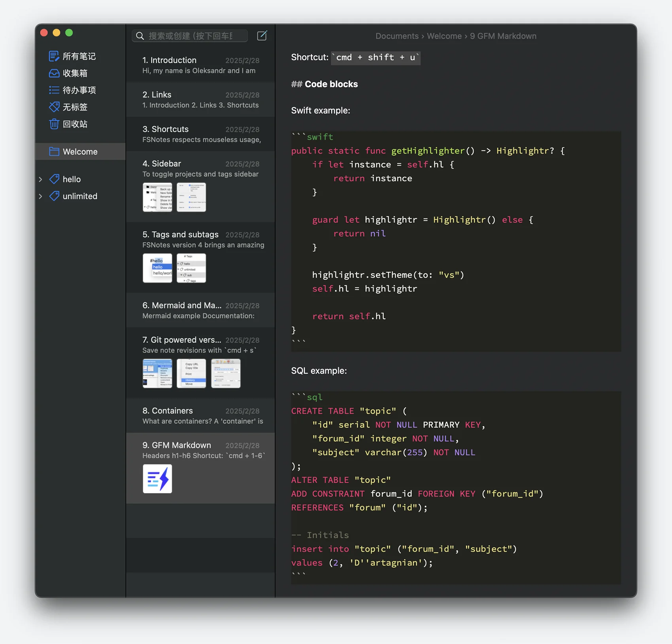Open note 8. Containers
Image resolution: width=672 pixels, height=644 pixels.
200,416
